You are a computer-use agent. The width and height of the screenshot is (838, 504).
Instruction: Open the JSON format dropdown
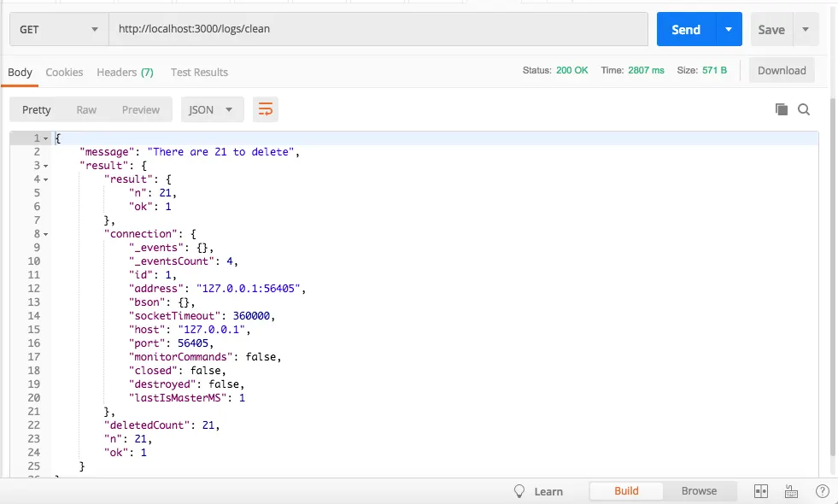coord(212,109)
